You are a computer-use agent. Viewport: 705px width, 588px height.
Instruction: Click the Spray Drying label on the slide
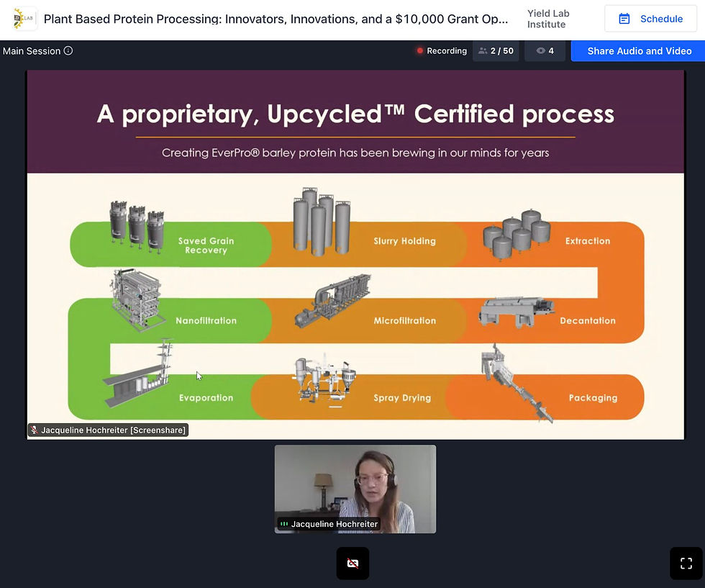[x=402, y=398]
